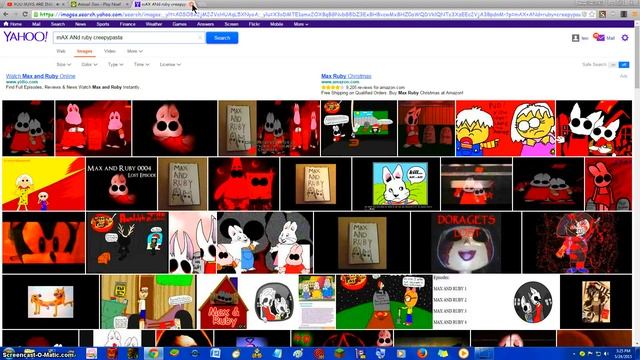Expand the License filter dropdown
The height and width of the screenshot is (360, 640).
click(x=170, y=64)
